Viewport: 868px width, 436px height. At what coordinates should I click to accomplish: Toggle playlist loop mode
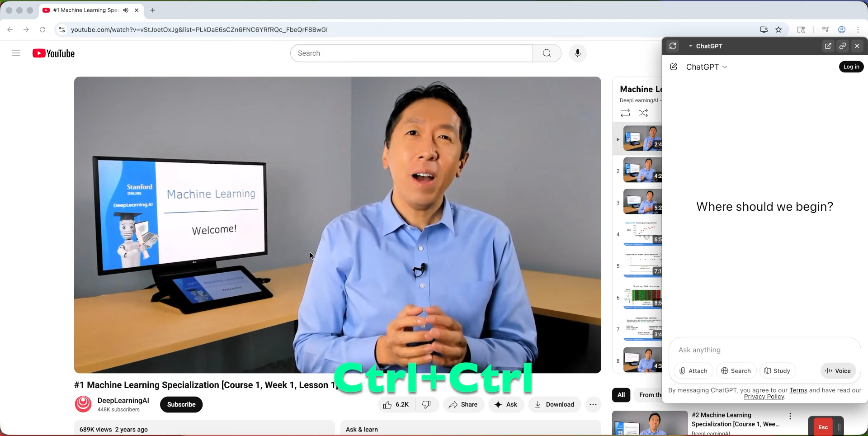click(x=625, y=113)
